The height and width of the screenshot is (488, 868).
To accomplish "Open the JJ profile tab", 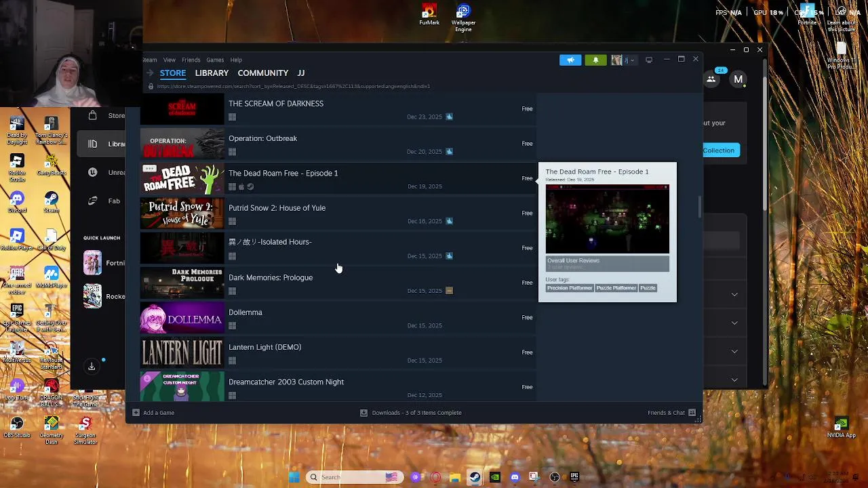I will [x=301, y=73].
